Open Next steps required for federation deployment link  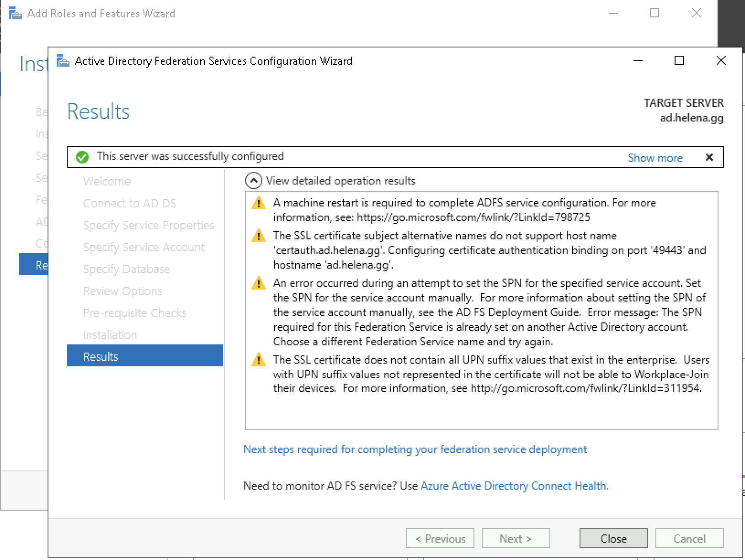(415, 449)
